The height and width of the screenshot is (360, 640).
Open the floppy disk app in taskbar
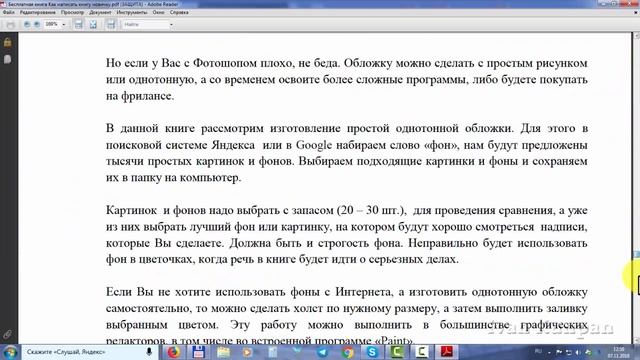(198, 352)
